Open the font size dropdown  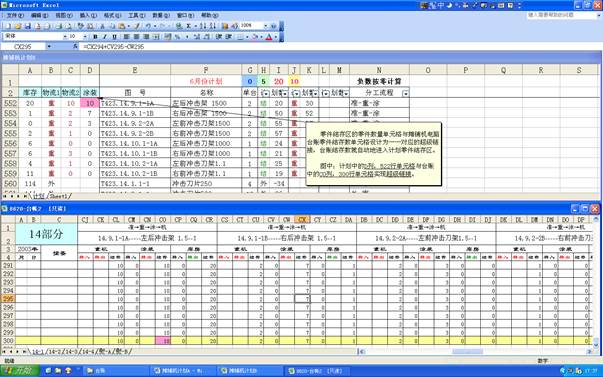click(x=85, y=37)
